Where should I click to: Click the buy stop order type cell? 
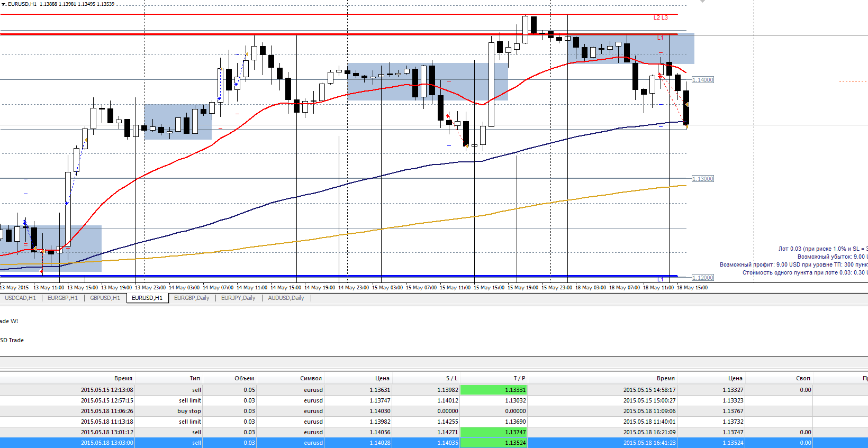[189, 411]
